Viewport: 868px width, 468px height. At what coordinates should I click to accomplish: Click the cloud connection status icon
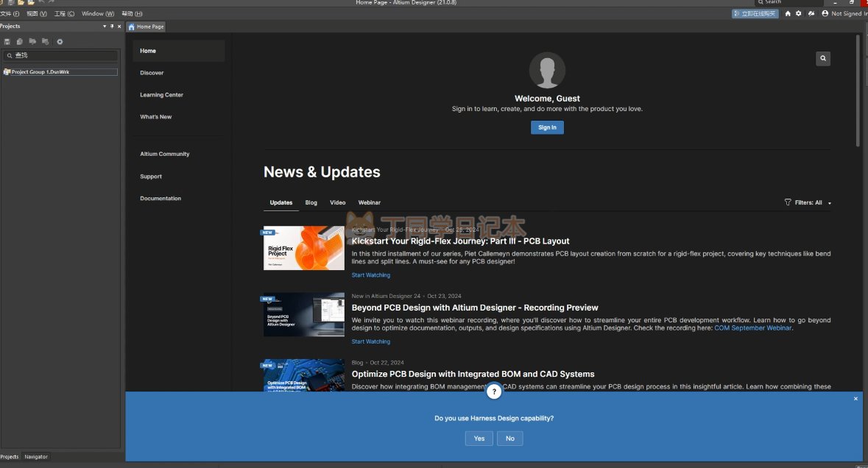click(811, 13)
